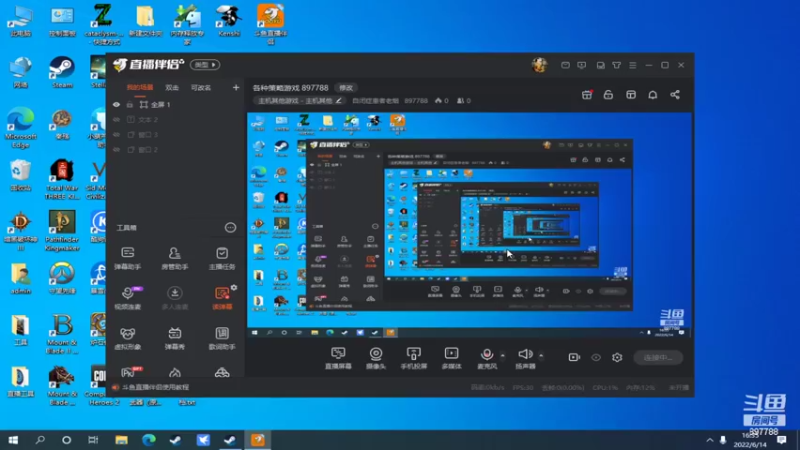
Task: Click the T-shirt skin icon in title bar
Action: (617, 65)
